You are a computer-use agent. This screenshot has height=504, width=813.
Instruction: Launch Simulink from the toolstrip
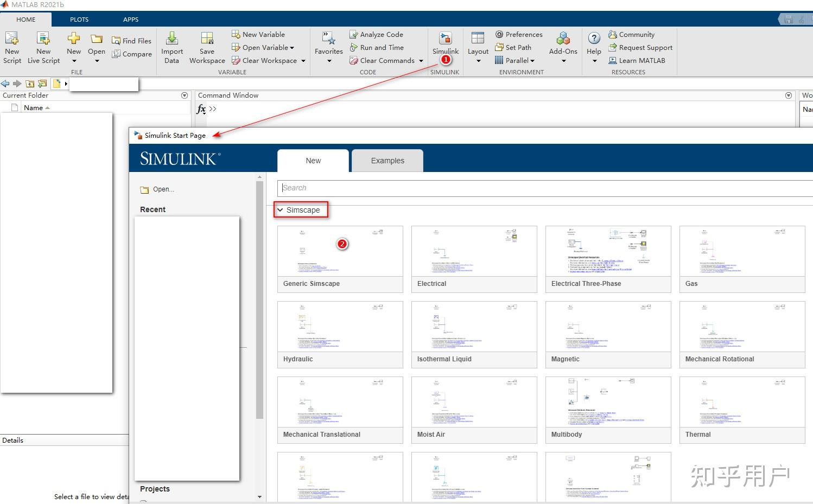pyautogui.click(x=445, y=43)
